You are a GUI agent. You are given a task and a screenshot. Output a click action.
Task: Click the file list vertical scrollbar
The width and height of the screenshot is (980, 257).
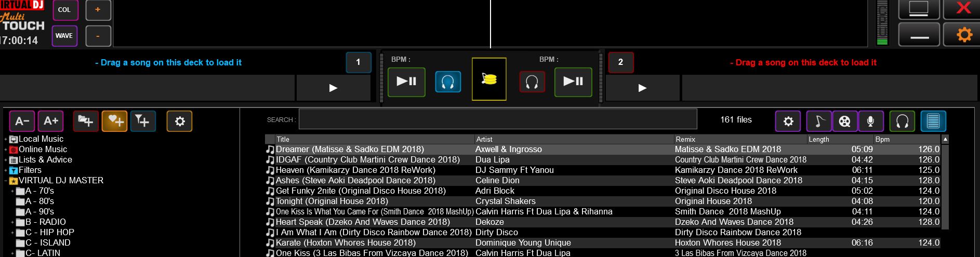(945, 186)
